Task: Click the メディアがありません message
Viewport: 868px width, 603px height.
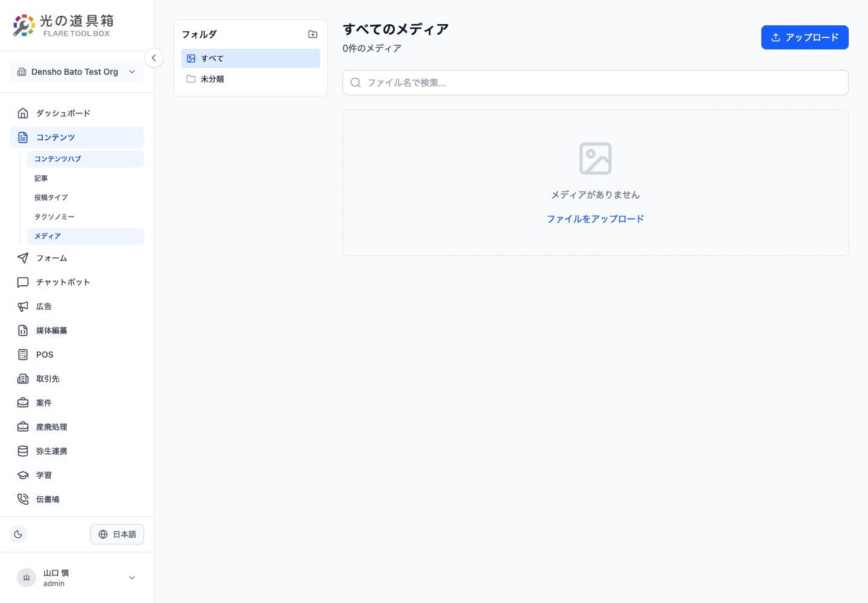Action: coord(596,195)
